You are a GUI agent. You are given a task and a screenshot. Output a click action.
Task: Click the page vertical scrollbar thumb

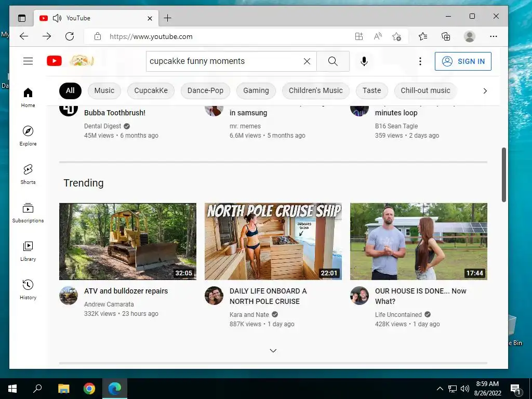(x=504, y=175)
